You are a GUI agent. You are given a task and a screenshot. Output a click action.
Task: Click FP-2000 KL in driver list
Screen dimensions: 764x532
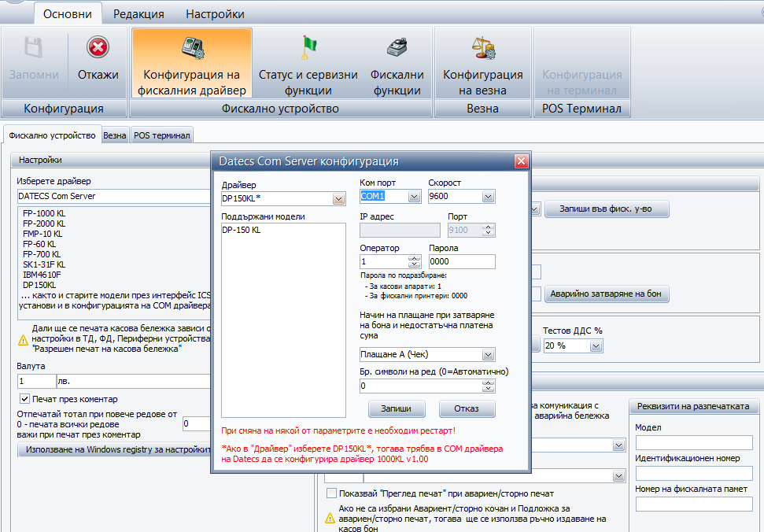pyautogui.click(x=44, y=224)
